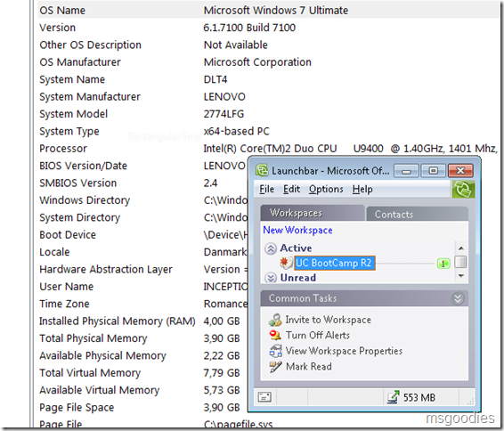Image resolution: width=504 pixels, height=431 pixels.
Task: Click the workspace list scrollbar thumb
Action: coord(461,262)
